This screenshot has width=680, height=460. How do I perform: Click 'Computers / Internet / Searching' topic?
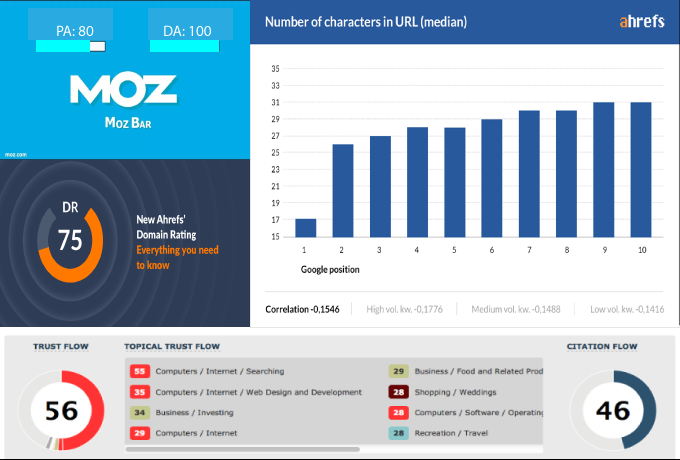pos(220,371)
